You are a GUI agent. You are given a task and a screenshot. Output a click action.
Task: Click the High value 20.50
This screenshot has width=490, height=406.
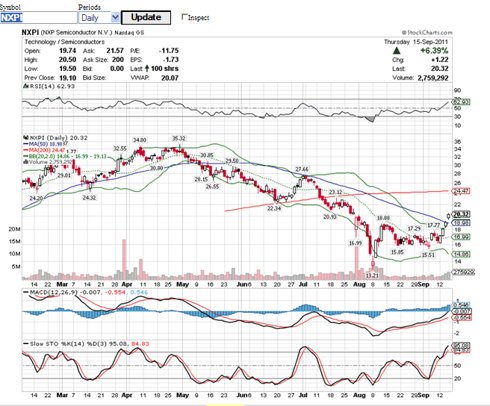click(68, 60)
